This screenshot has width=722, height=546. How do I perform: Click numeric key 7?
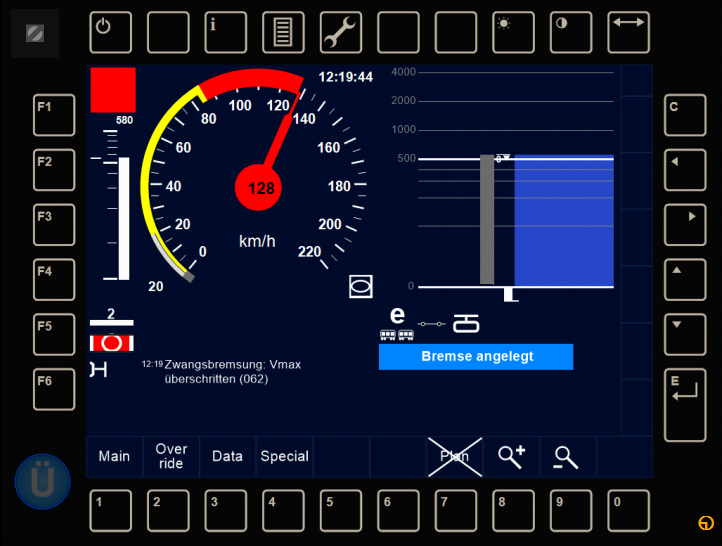point(456,511)
